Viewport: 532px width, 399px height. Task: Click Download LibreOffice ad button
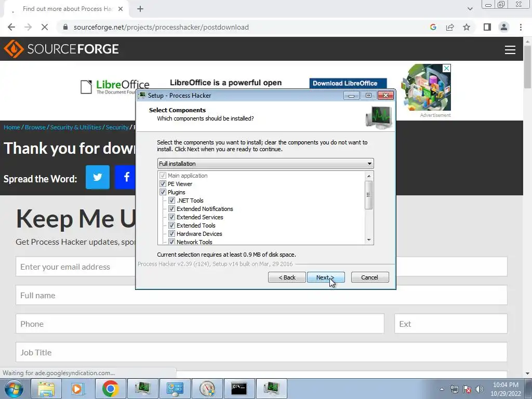click(348, 84)
